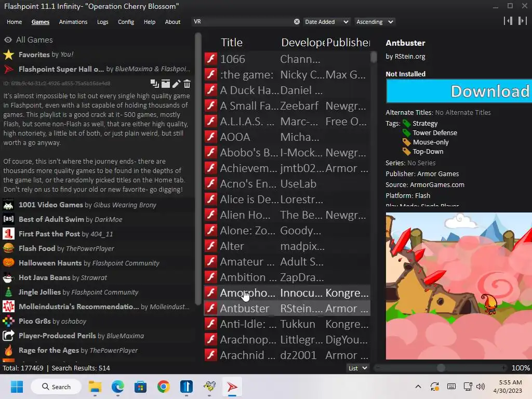Click the Best of Adult Swim [as] icon
This screenshot has width=532, height=399.
[x=8, y=219]
